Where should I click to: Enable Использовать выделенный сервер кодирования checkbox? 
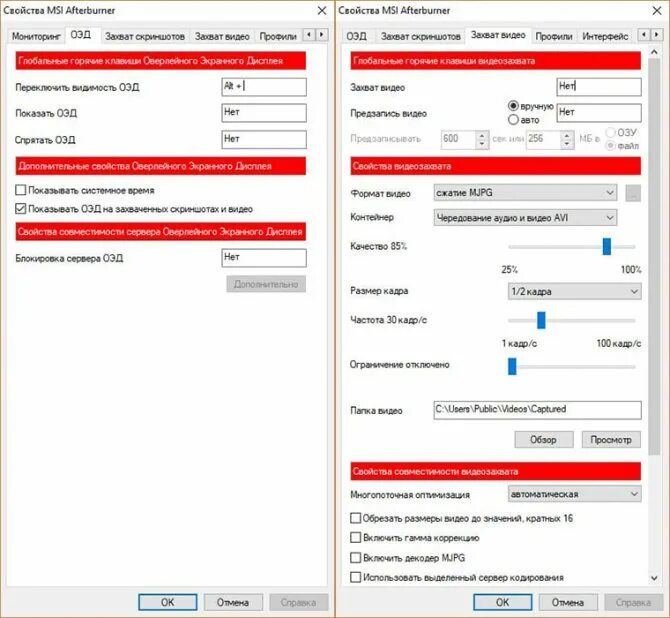pos(355,577)
